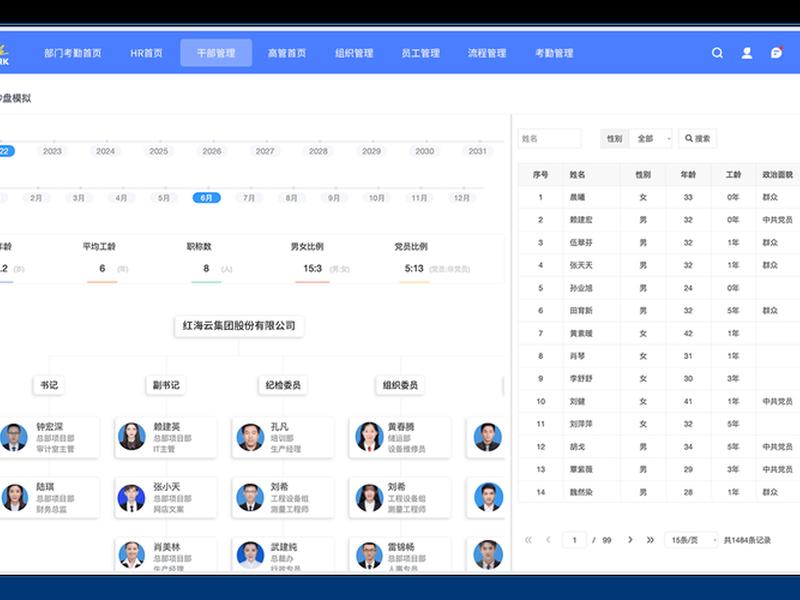Select table row for 张天天

[659, 265]
